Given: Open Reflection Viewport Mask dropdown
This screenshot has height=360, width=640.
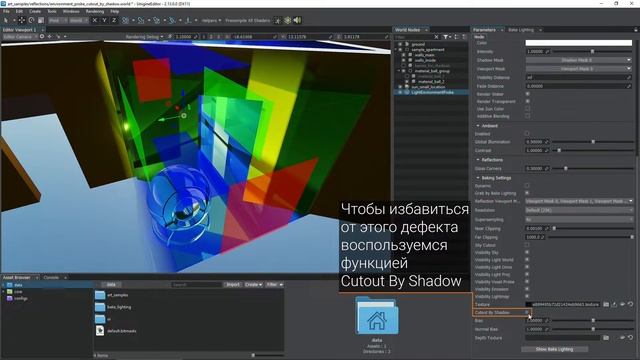Looking at the screenshot, I should pos(579,201).
